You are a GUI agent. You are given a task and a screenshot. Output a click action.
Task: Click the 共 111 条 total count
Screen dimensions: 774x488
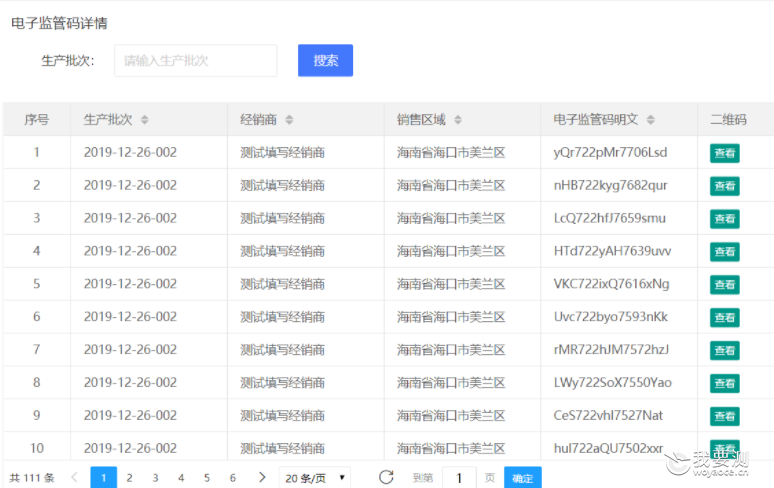click(x=32, y=478)
